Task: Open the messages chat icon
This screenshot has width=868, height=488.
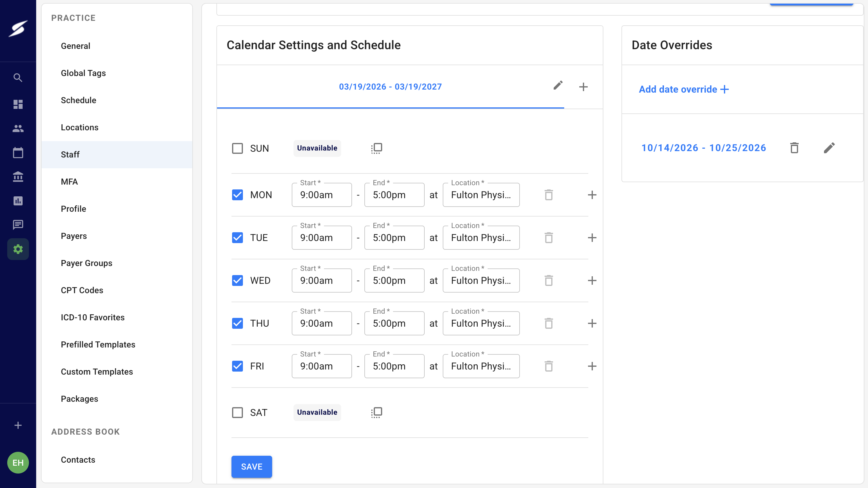Action: [18, 225]
